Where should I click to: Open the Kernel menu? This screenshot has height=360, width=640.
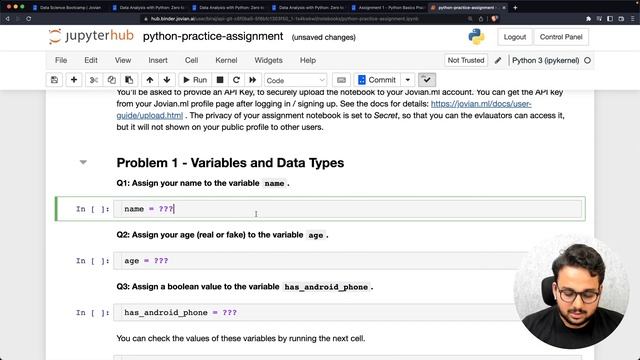point(226,60)
